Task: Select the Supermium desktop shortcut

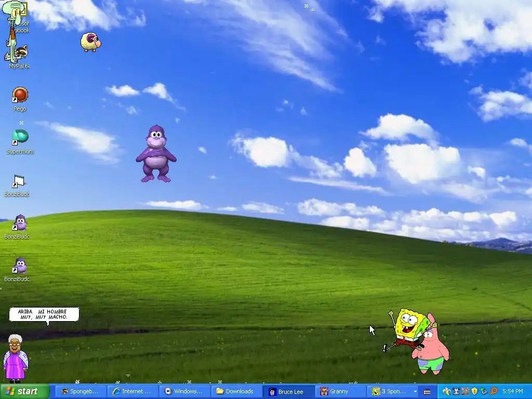Action: point(20,142)
